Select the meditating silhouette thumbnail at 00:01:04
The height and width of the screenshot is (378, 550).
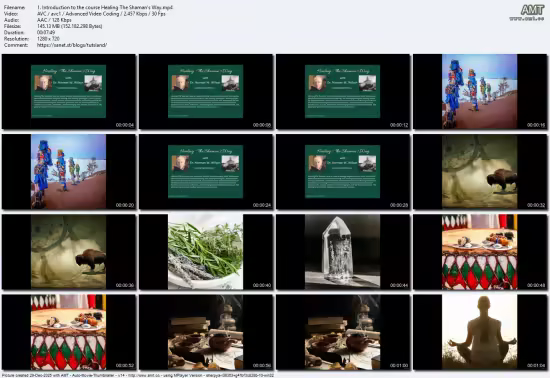point(480,332)
